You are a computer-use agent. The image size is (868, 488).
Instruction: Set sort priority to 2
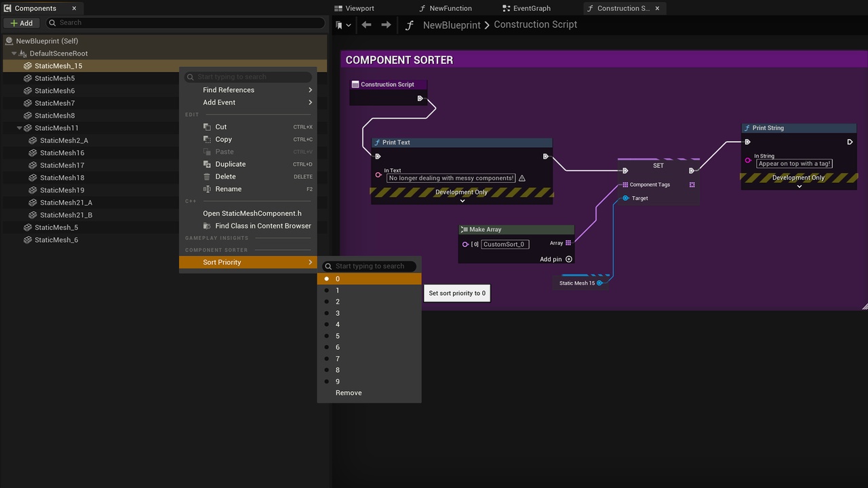pos(370,302)
